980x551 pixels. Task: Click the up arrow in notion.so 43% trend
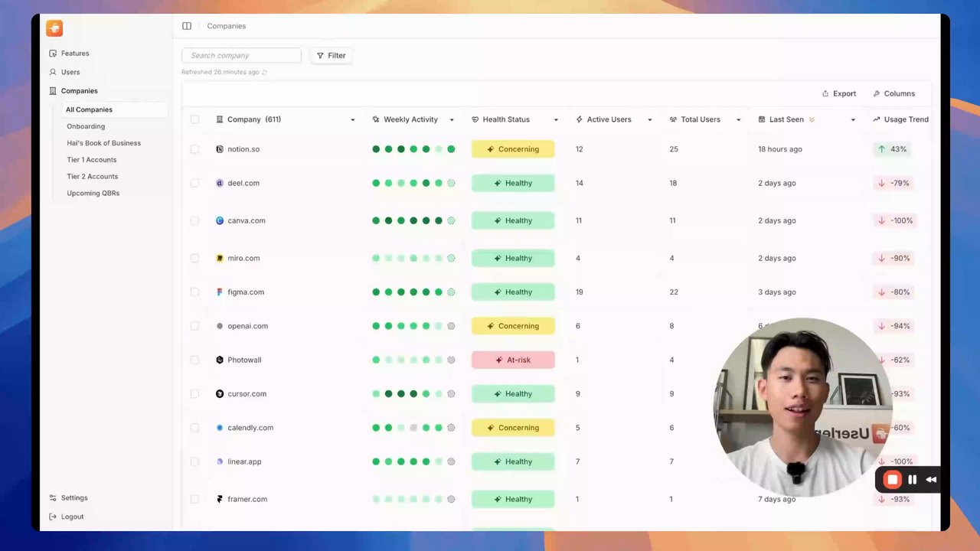882,149
